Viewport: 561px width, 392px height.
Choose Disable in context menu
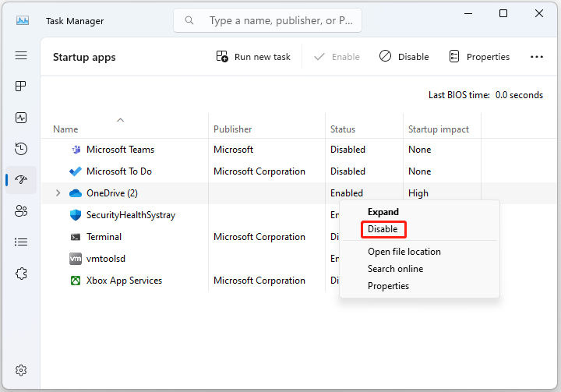[x=383, y=229]
